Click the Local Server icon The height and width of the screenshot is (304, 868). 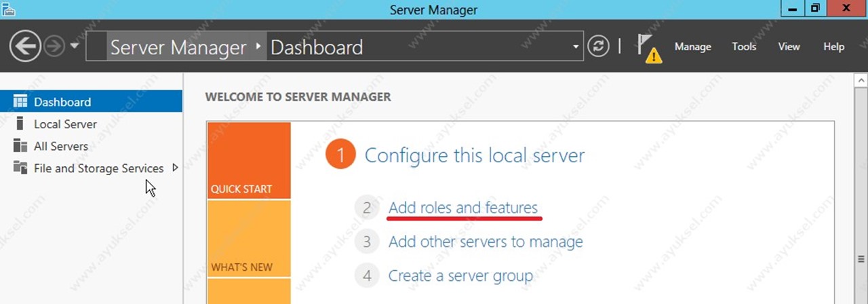coord(20,123)
